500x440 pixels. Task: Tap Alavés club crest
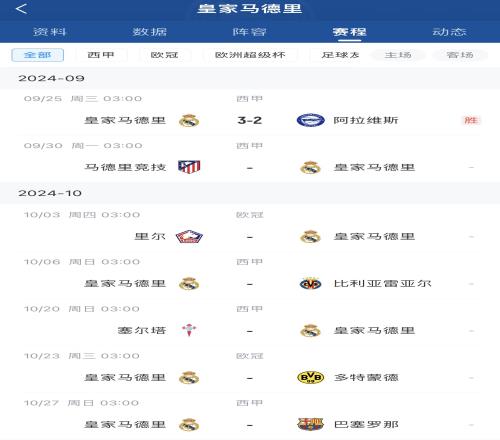(x=310, y=120)
